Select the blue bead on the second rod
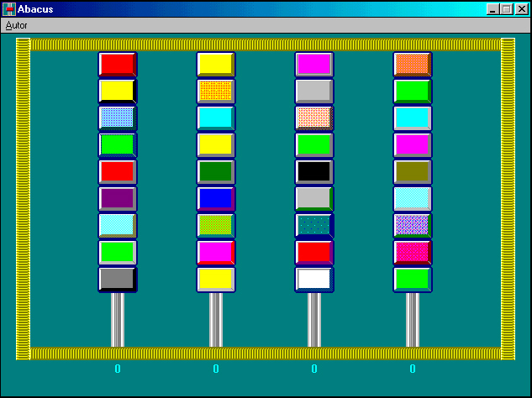The height and width of the screenshot is (398, 532). point(216,199)
